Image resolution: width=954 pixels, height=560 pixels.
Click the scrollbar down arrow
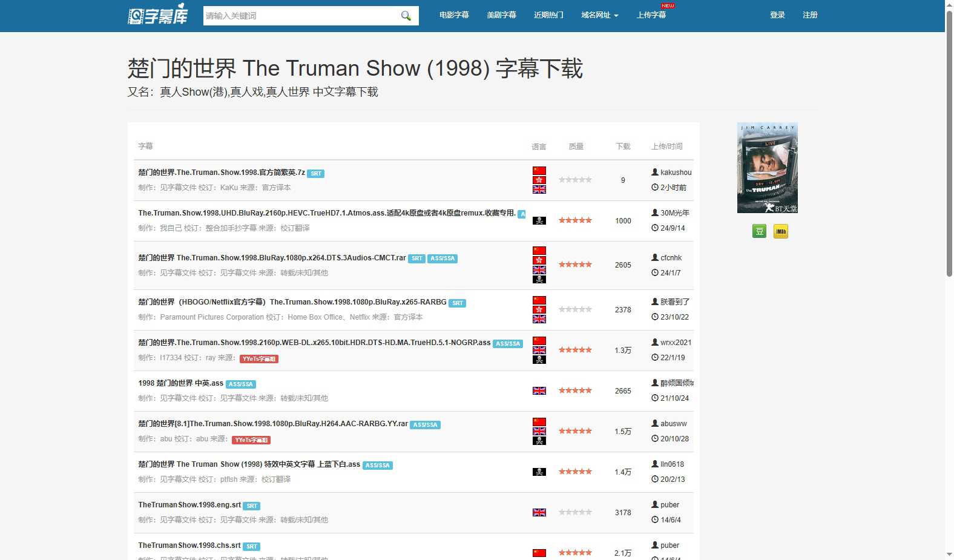(949, 555)
